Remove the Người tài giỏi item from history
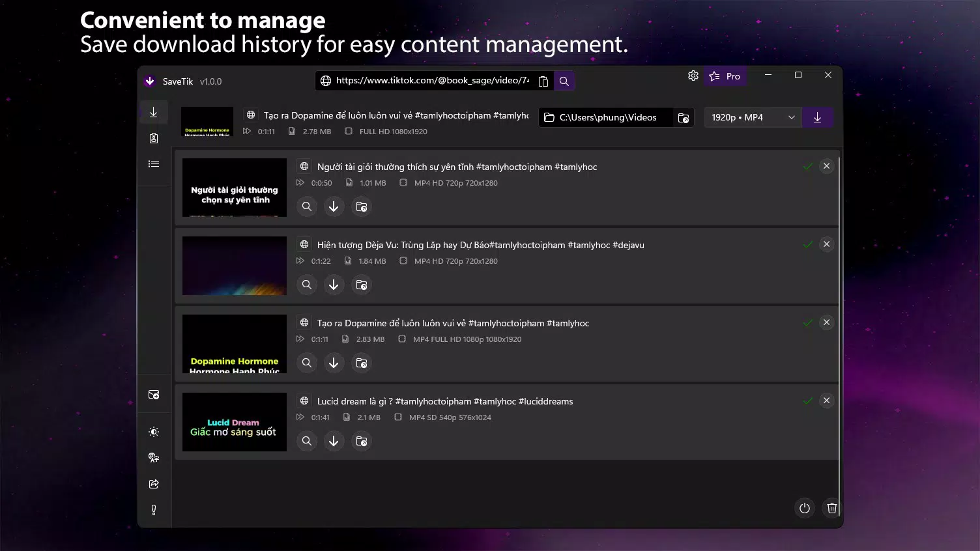The width and height of the screenshot is (980, 551). click(x=826, y=166)
